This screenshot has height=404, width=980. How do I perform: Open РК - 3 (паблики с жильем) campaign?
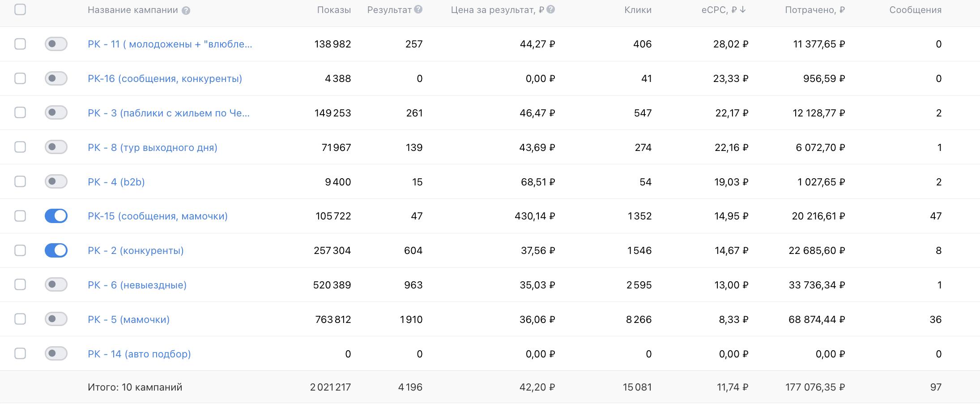(169, 113)
